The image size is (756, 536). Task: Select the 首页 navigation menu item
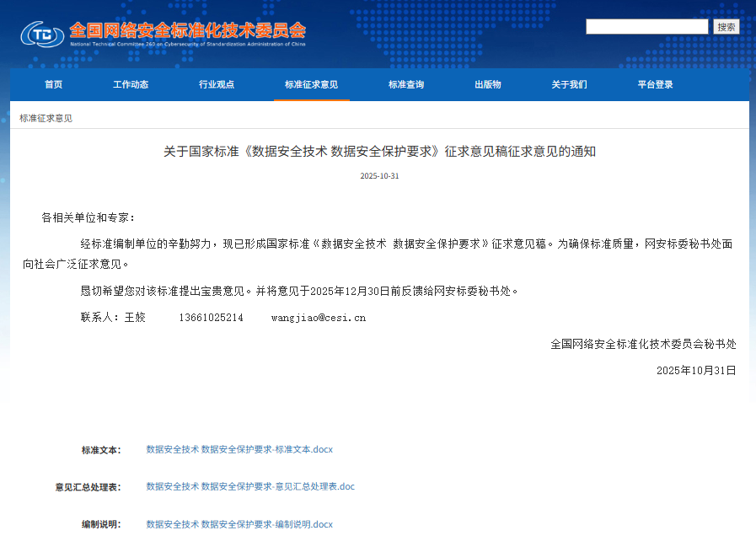tap(53, 84)
